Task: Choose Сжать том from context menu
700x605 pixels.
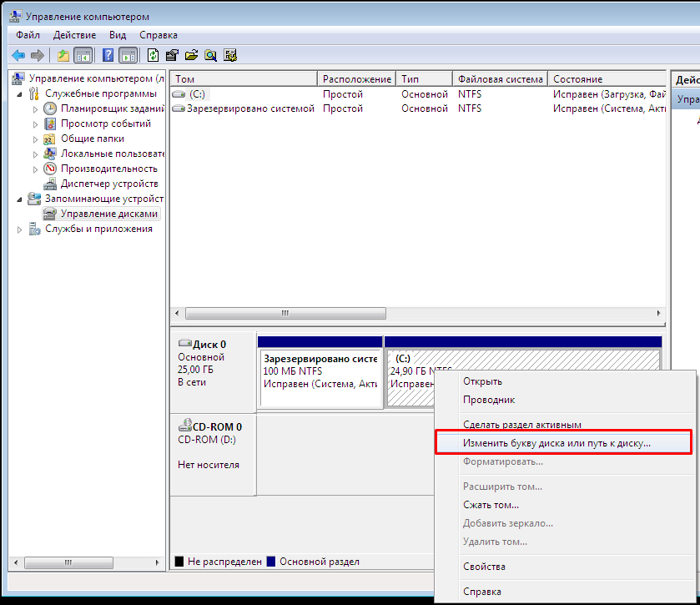Action: (565, 505)
